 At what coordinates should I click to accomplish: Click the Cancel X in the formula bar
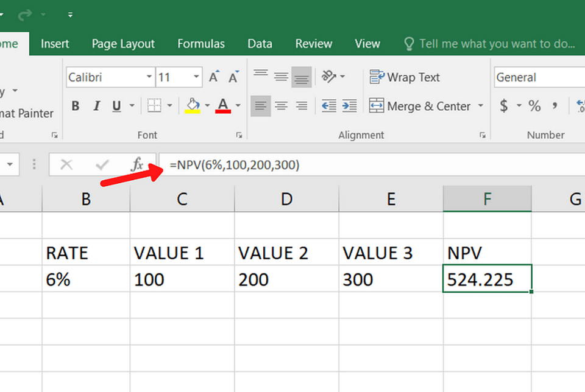pos(66,164)
